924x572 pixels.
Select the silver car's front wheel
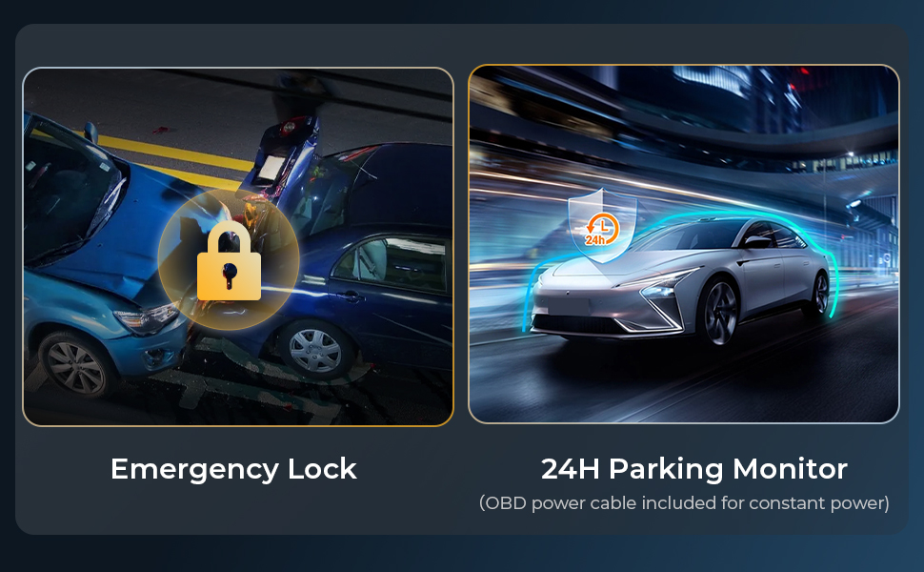(719, 312)
